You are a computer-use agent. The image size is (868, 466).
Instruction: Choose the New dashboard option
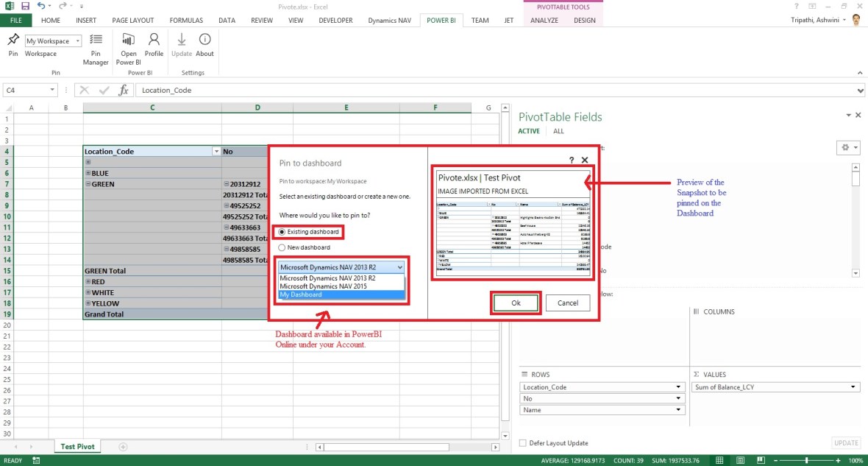coord(282,247)
